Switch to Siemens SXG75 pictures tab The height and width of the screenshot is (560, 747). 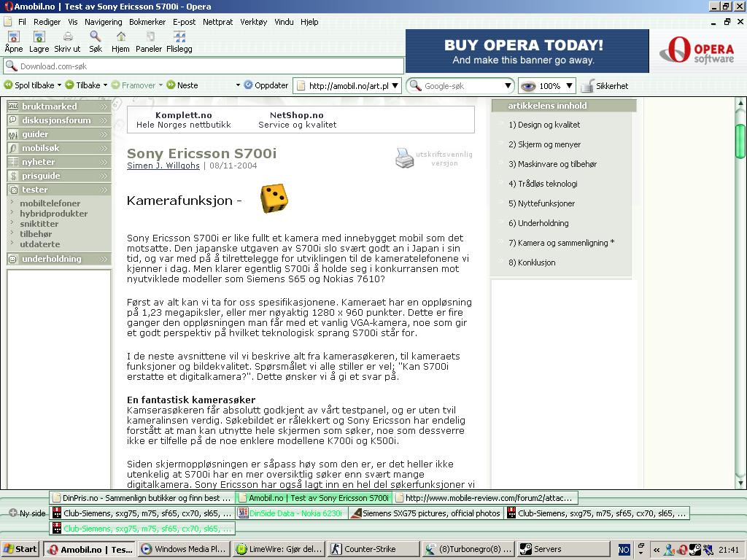coord(426,513)
